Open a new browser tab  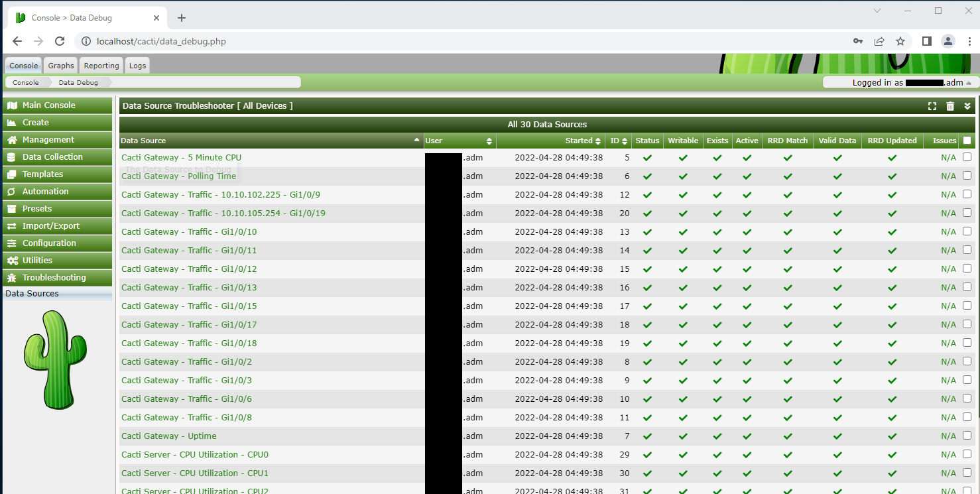click(182, 18)
